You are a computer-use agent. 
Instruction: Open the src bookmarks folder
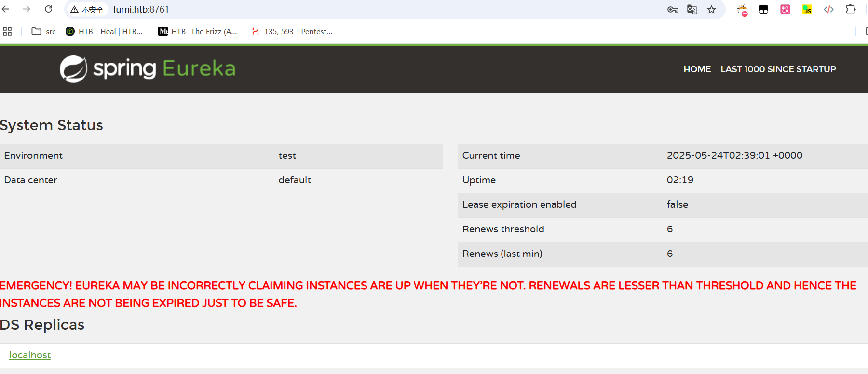point(43,31)
